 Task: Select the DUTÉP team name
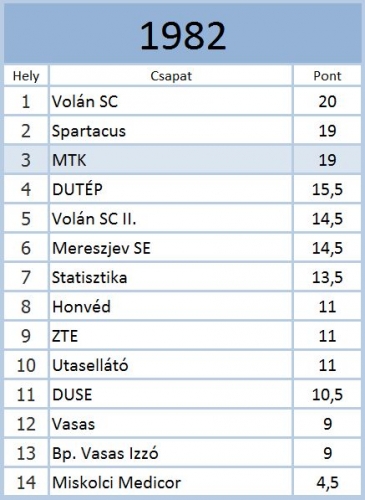tap(77, 189)
